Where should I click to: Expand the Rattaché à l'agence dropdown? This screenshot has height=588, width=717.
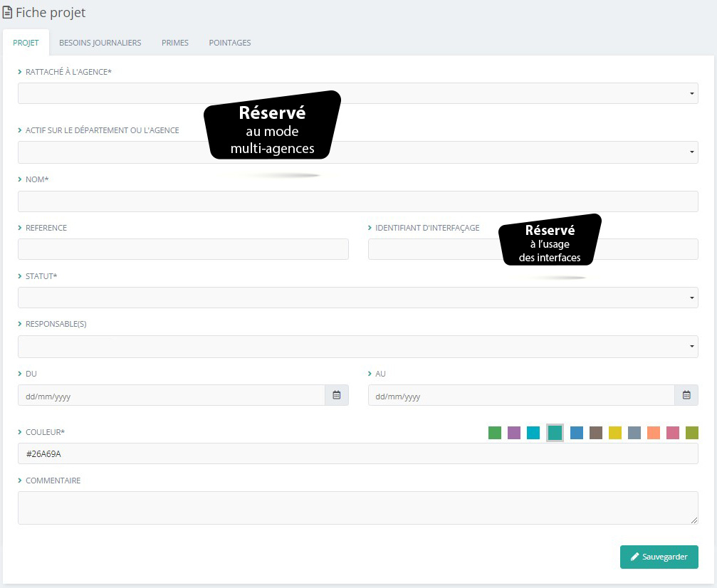click(x=357, y=93)
